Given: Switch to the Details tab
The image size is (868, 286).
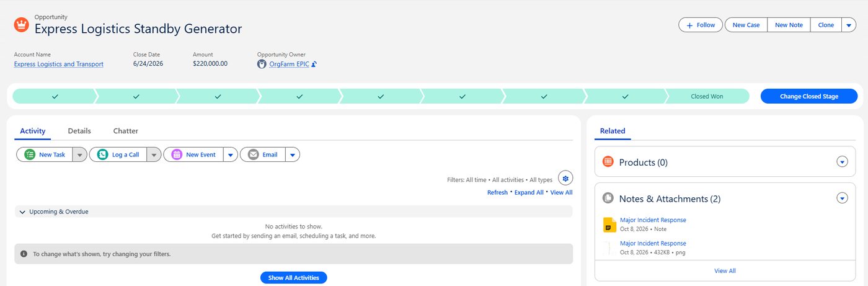Looking at the screenshot, I should pyautogui.click(x=79, y=131).
